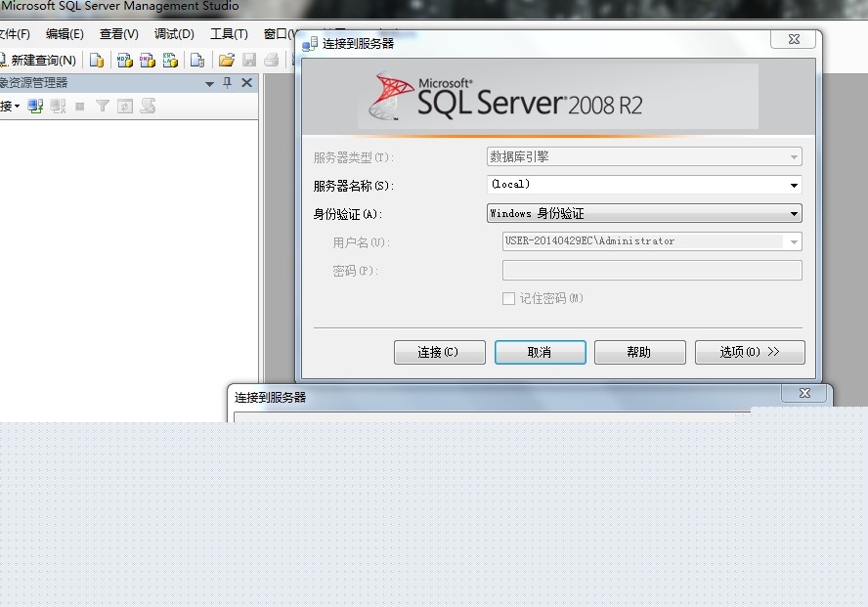Open the Tools (工具) menu

[229, 34]
